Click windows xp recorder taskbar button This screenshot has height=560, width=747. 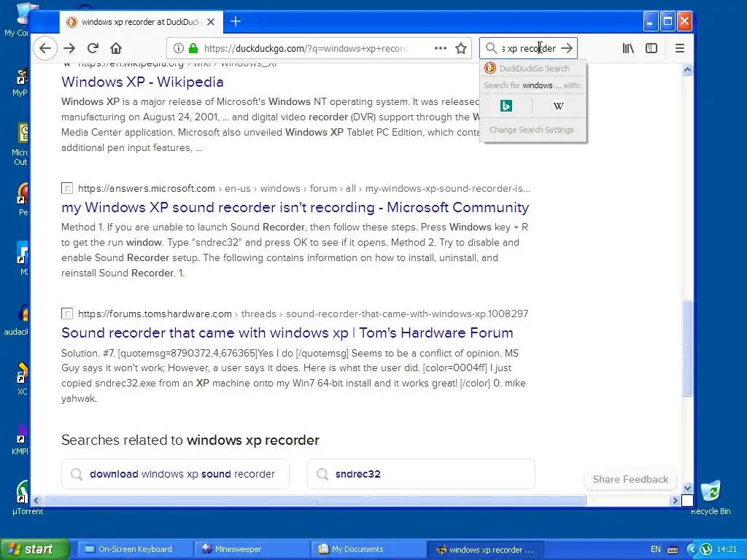(485, 550)
